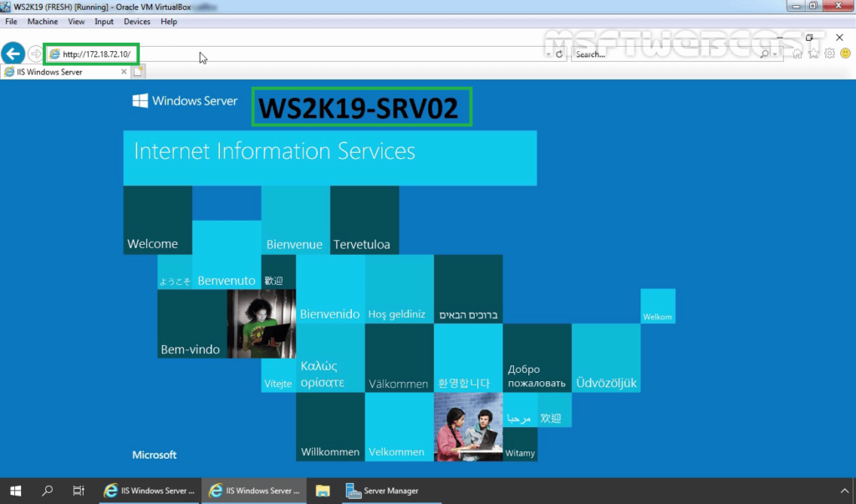Go to the Home page icon
The image size is (856, 504).
pyautogui.click(x=797, y=53)
